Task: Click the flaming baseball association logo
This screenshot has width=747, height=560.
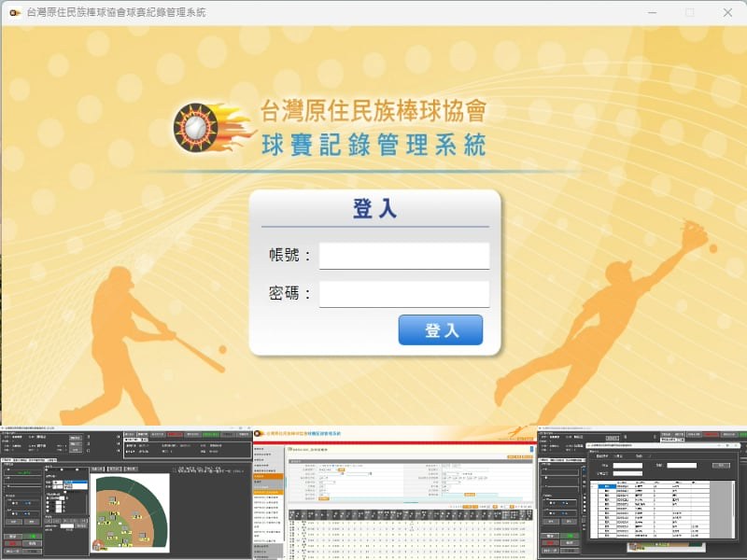Action: 198,127
